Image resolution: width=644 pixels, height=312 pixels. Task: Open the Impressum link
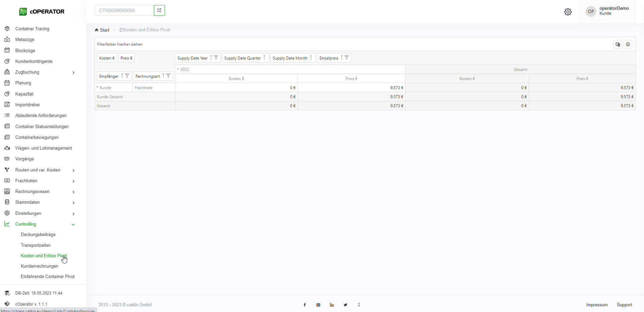[597, 305]
